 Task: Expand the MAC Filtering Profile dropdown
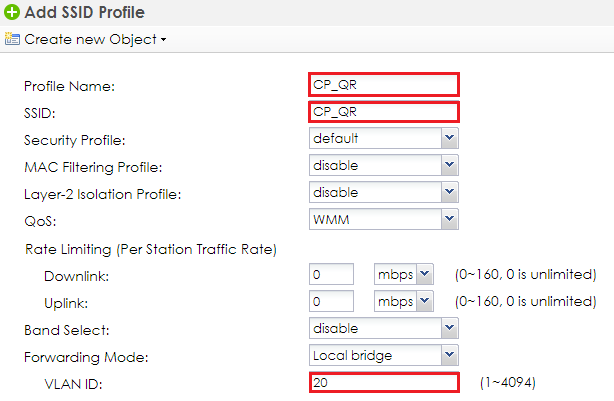coord(384,165)
